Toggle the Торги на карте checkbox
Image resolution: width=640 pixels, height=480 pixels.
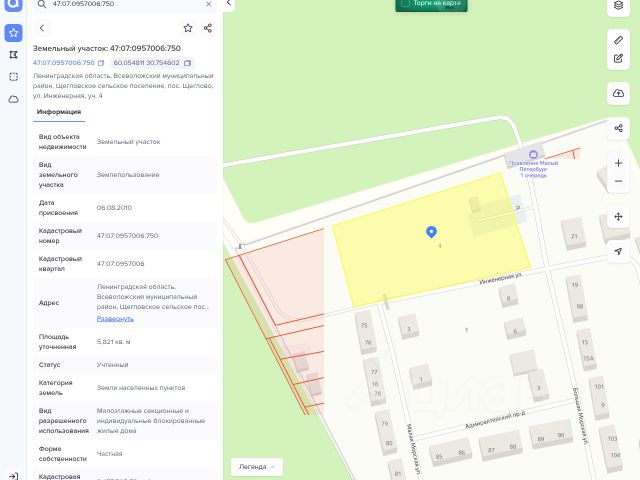[406, 3]
